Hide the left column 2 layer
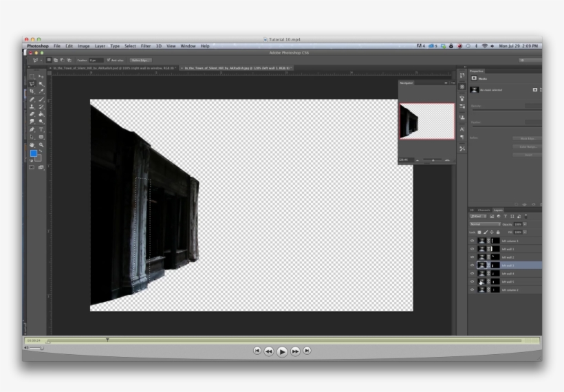The width and height of the screenshot is (564, 392). coord(473,290)
